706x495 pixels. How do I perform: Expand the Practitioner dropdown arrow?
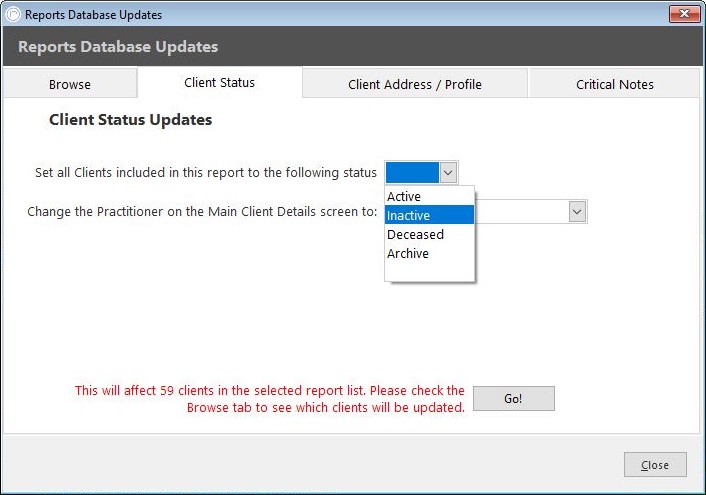click(x=577, y=212)
